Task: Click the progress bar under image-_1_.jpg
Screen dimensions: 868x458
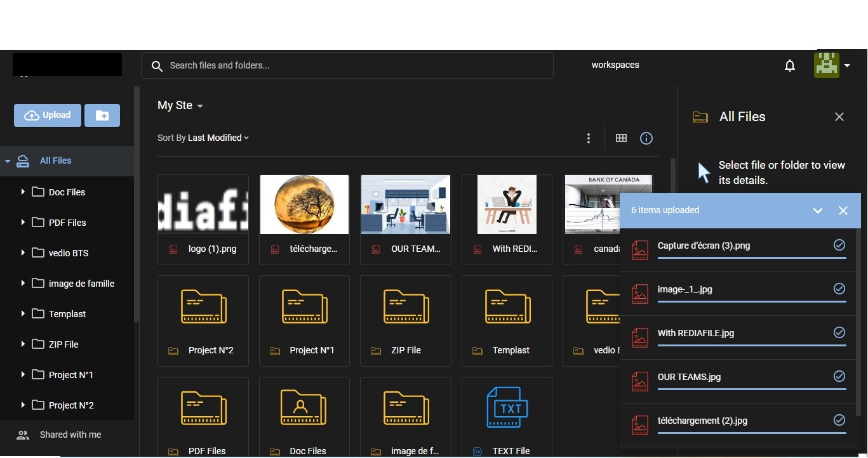Action: tap(752, 301)
